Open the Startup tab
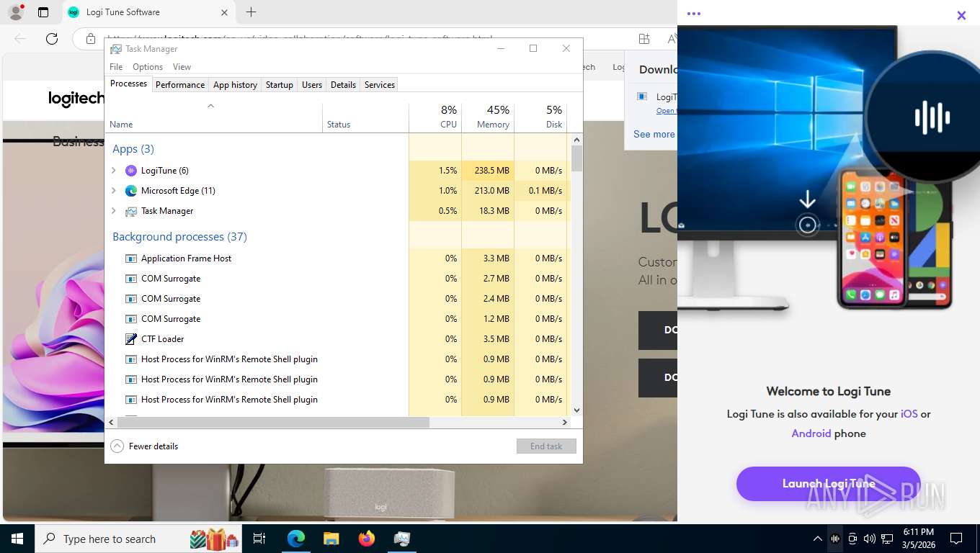This screenshot has height=553, width=980. tap(280, 85)
